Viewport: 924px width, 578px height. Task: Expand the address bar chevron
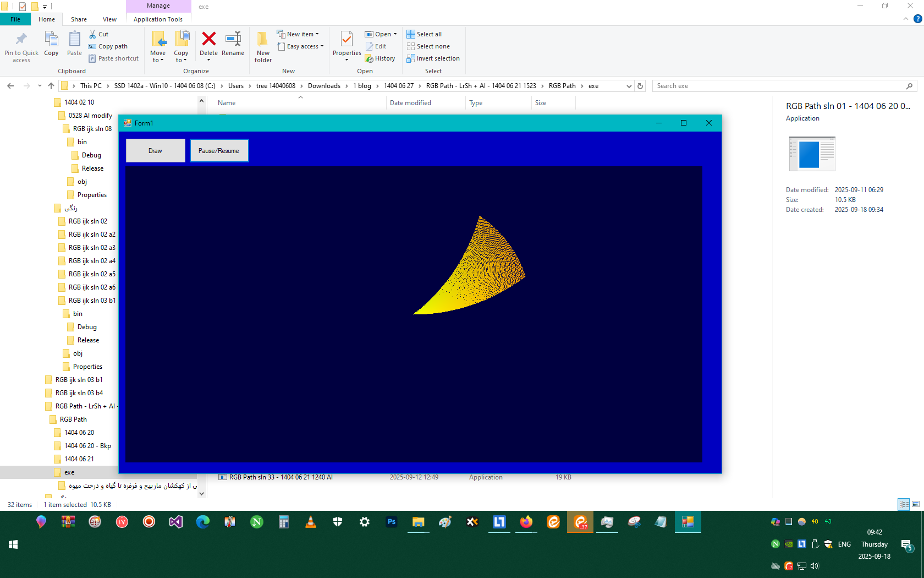(x=629, y=86)
